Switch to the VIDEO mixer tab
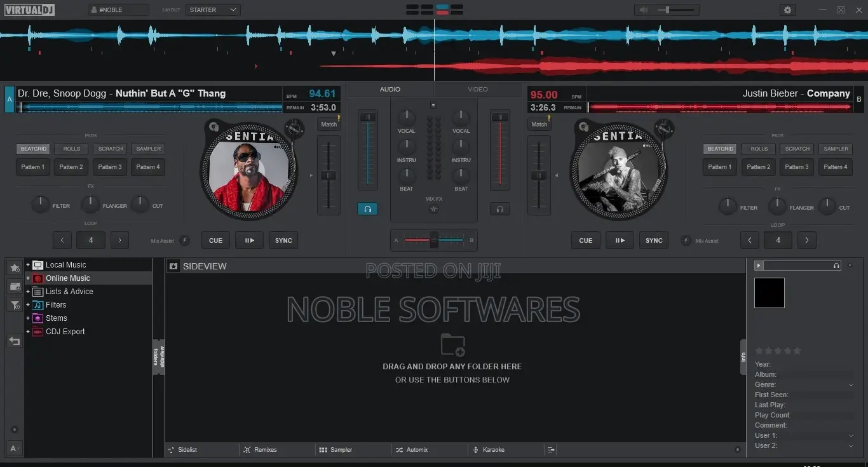868x467 pixels. (478, 90)
